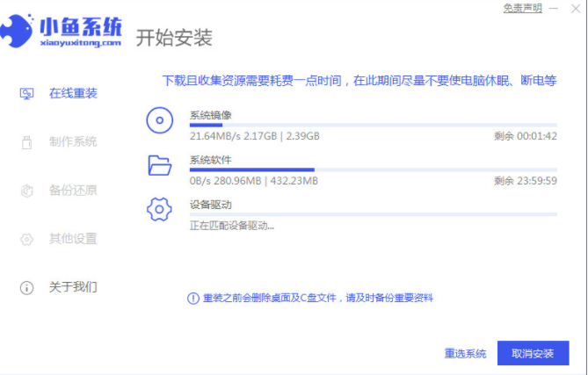Click the info icon beside 关于我们
This screenshot has width=588, height=375.
(26, 287)
